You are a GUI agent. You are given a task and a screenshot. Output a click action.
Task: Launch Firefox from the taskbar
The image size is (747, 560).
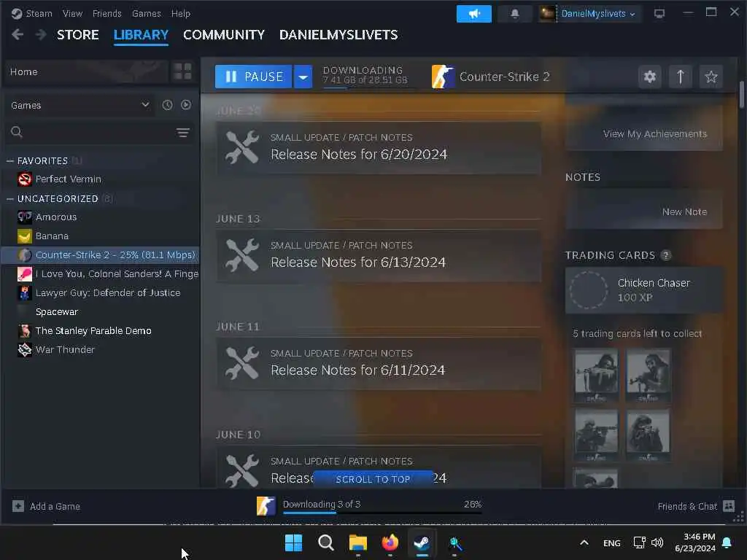click(x=390, y=542)
